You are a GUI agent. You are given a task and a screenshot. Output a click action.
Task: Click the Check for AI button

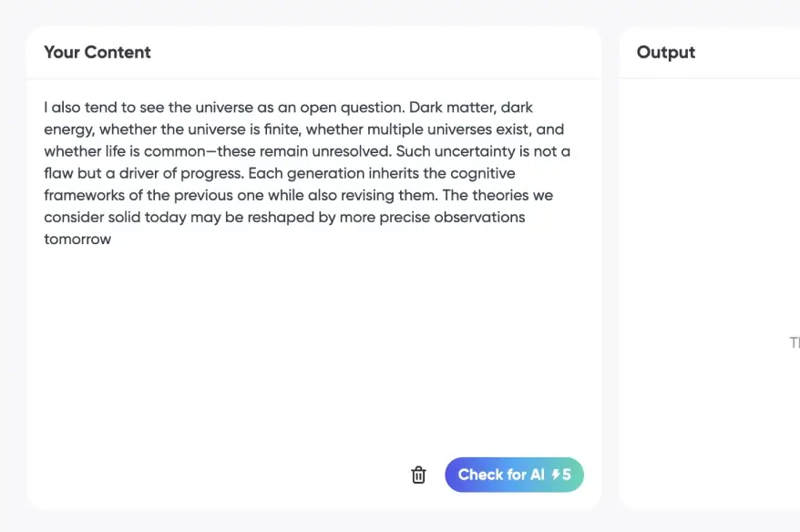[500, 475]
